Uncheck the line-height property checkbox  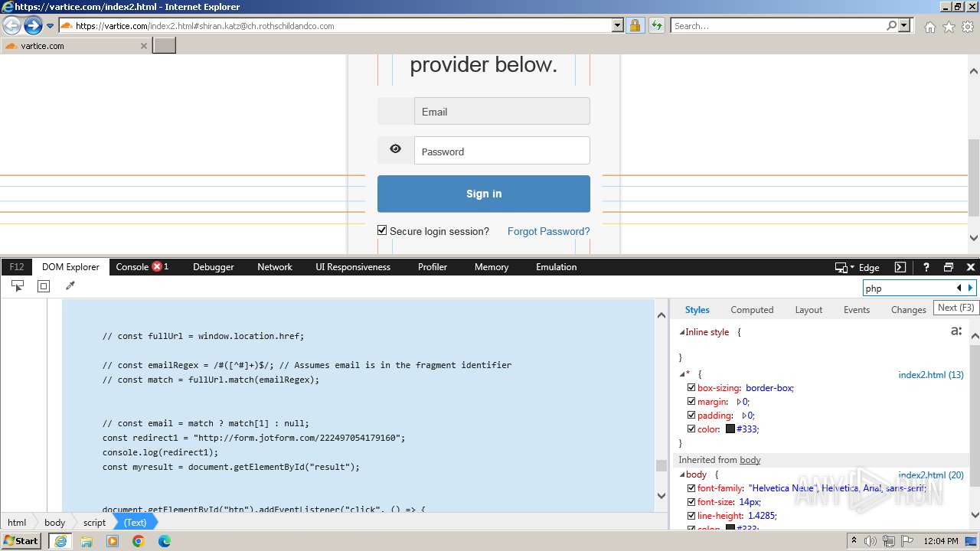pyautogui.click(x=691, y=516)
